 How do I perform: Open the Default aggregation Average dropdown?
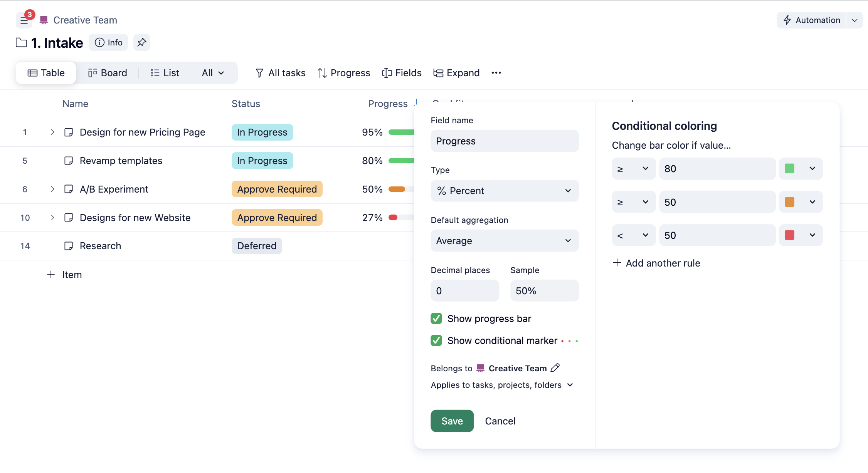click(504, 241)
